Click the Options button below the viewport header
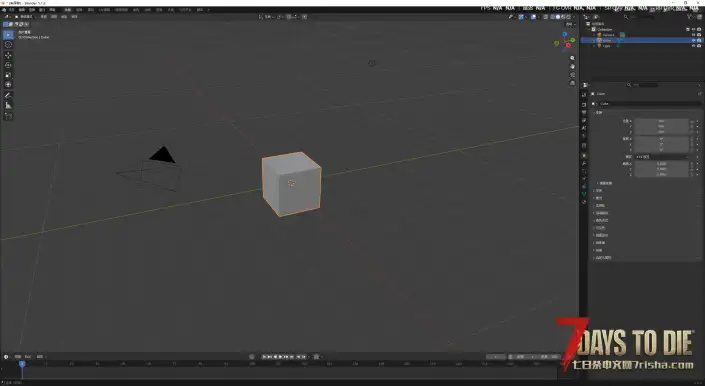The width and height of the screenshot is (705, 386). pyautogui.click(x=570, y=24)
